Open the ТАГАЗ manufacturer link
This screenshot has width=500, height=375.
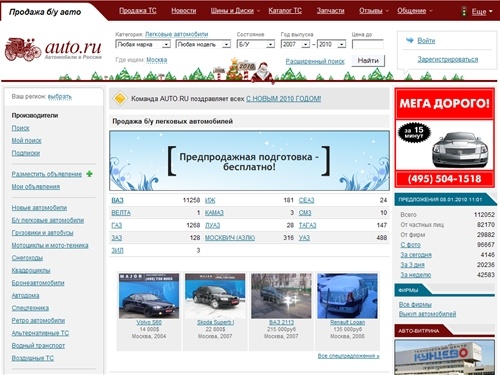point(307,225)
